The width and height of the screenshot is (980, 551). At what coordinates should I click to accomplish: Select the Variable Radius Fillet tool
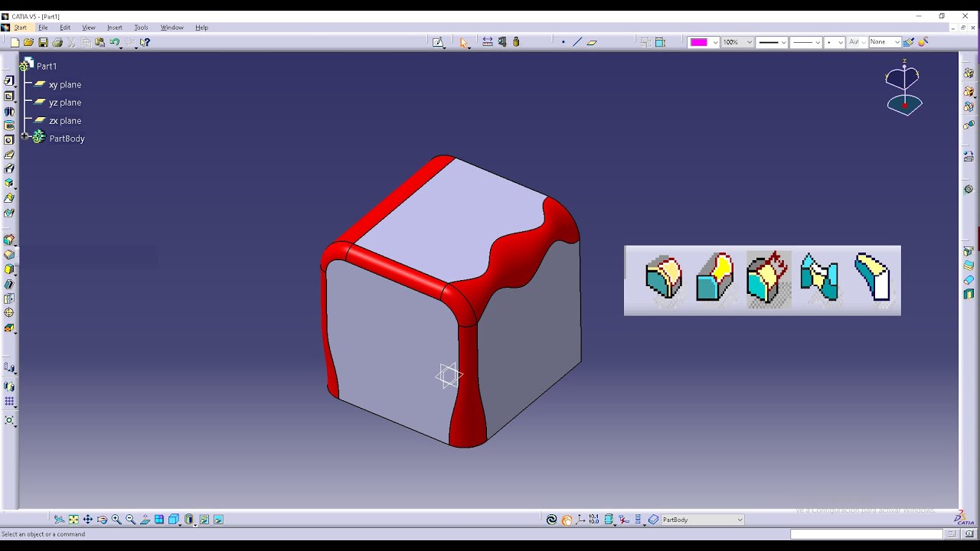click(715, 278)
